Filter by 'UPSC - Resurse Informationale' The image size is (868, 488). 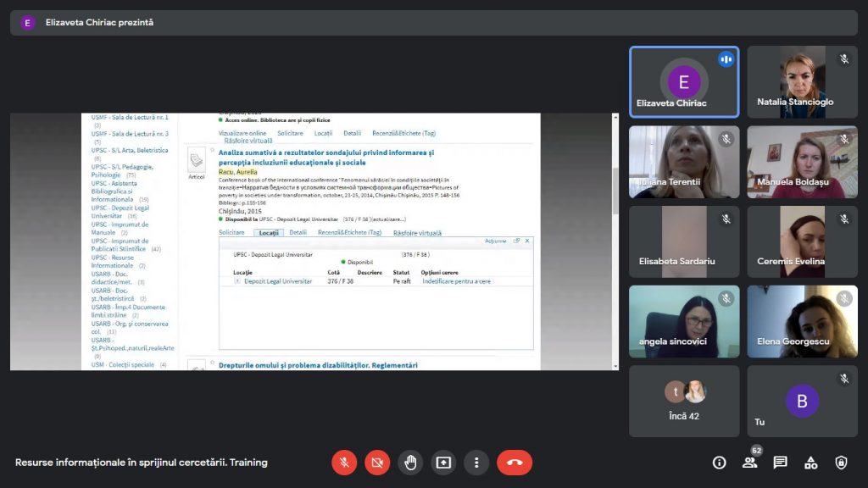pyautogui.click(x=113, y=262)
